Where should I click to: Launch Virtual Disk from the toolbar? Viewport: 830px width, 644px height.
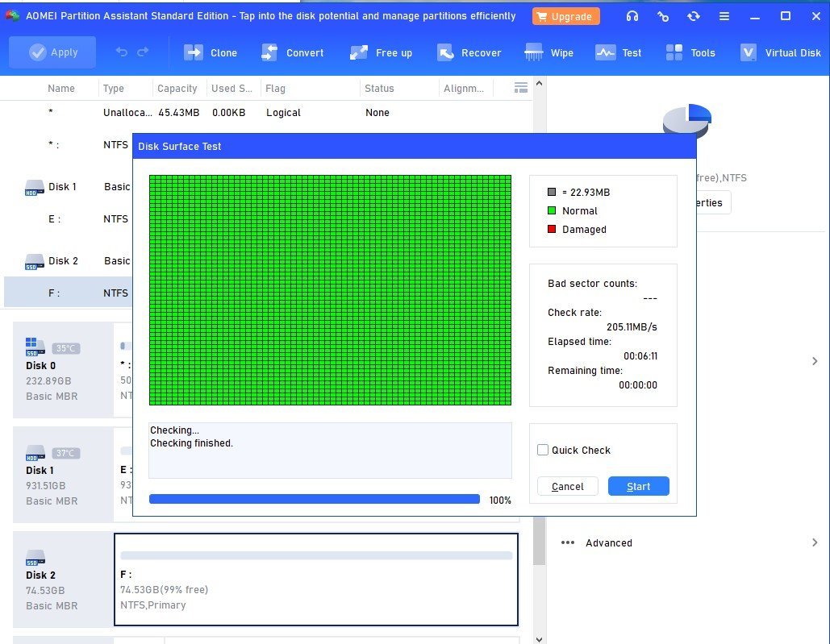(780, 52)
